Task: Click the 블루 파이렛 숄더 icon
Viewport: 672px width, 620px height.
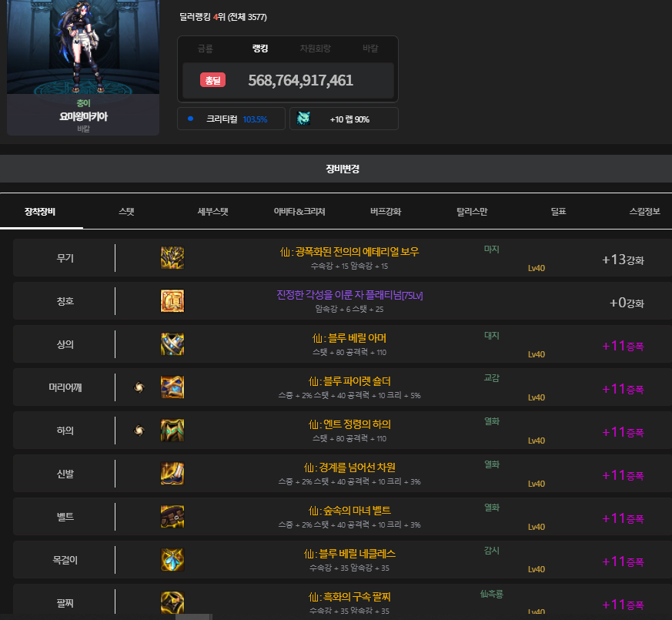Action: coord(172,387)
